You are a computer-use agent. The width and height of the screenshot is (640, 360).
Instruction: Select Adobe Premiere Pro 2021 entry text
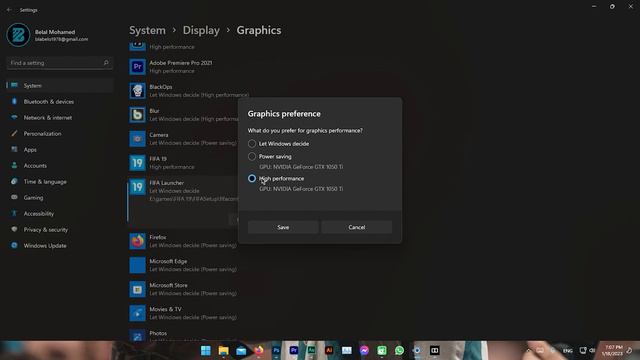180,63
